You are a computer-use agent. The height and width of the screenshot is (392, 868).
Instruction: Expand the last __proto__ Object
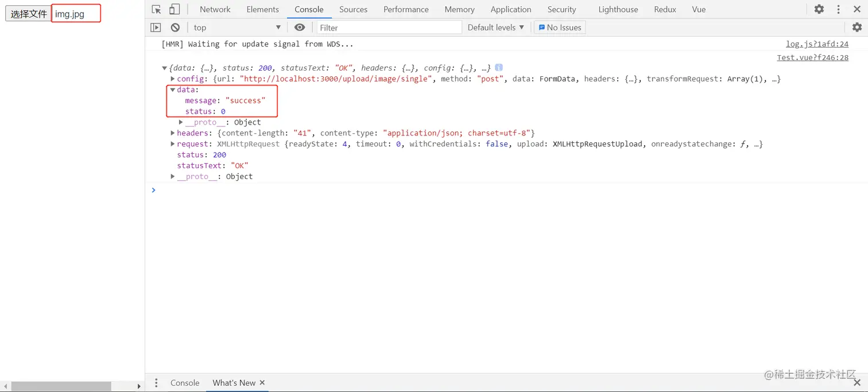click(x=173, y=177)
